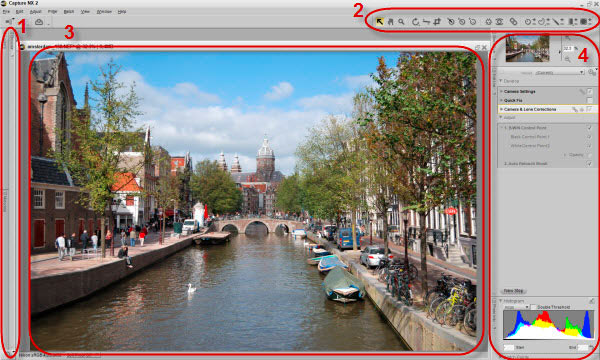Select the Direct Select arrow tool
Image resolution: width=600 pixels, height=360 pixels.
[379, 22]
